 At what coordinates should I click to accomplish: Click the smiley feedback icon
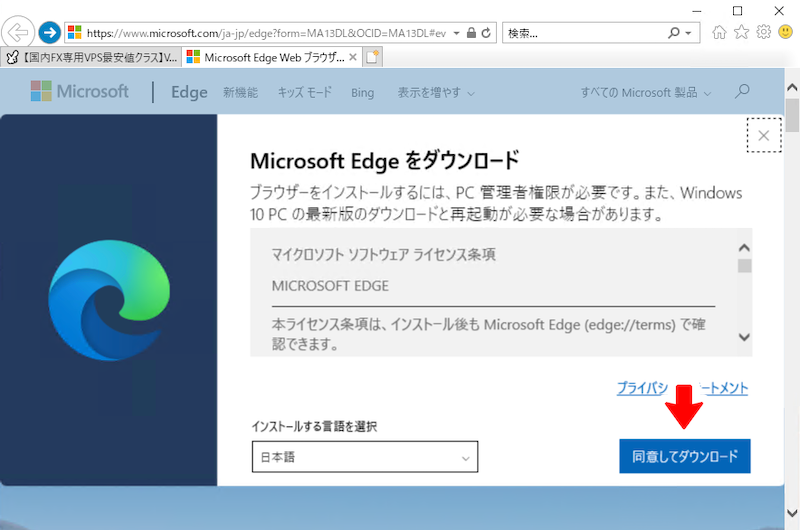click(x=786, y=32)
